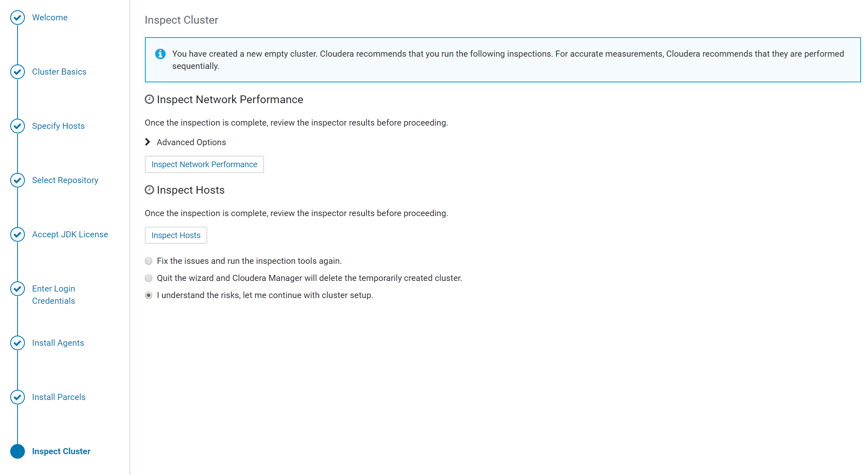The width and height of the screenshot is (868, 475).
Task: Expand the Advanced Options chevron
Action: (x=148, y=142)
